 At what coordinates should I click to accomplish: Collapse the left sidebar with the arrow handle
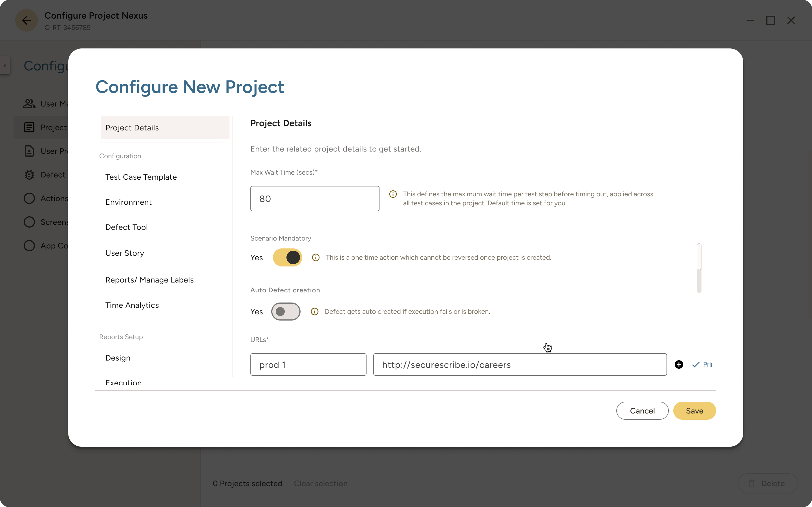(5, 65)
